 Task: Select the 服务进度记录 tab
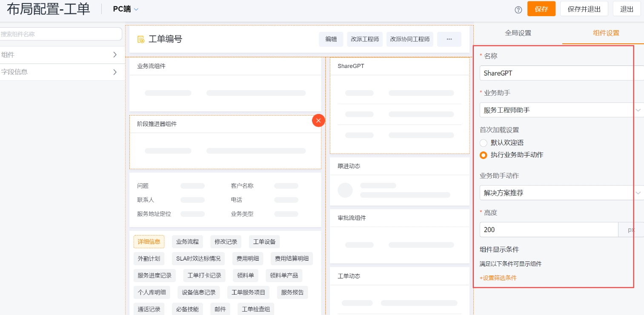155,275
